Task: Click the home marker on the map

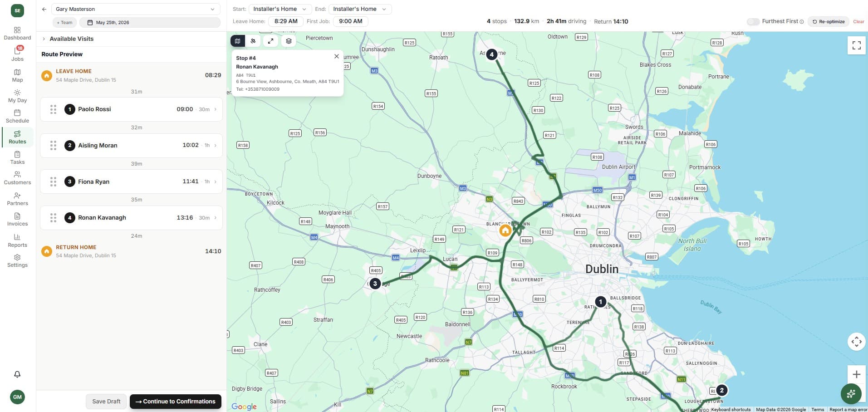Action: (505, 231)
